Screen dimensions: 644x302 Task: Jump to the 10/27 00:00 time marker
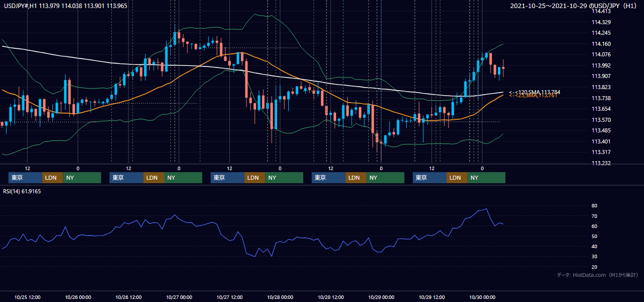(x=179, y=297)
